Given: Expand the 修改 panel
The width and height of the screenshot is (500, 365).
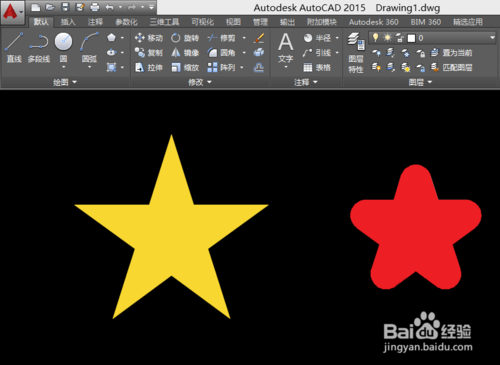Looking at the screenshot, I should coord(200,82).
